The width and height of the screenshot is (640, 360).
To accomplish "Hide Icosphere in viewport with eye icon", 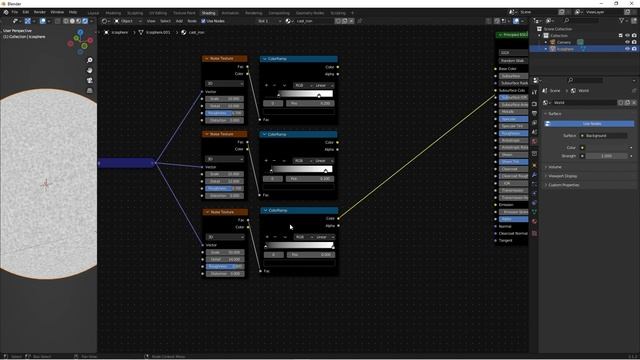I will (627, 49).
